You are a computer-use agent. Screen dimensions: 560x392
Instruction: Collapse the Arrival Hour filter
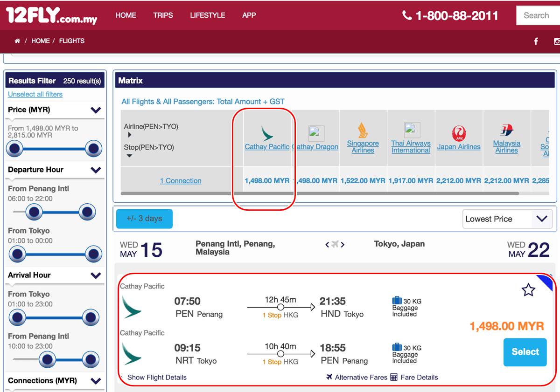[x=96, y=275]
